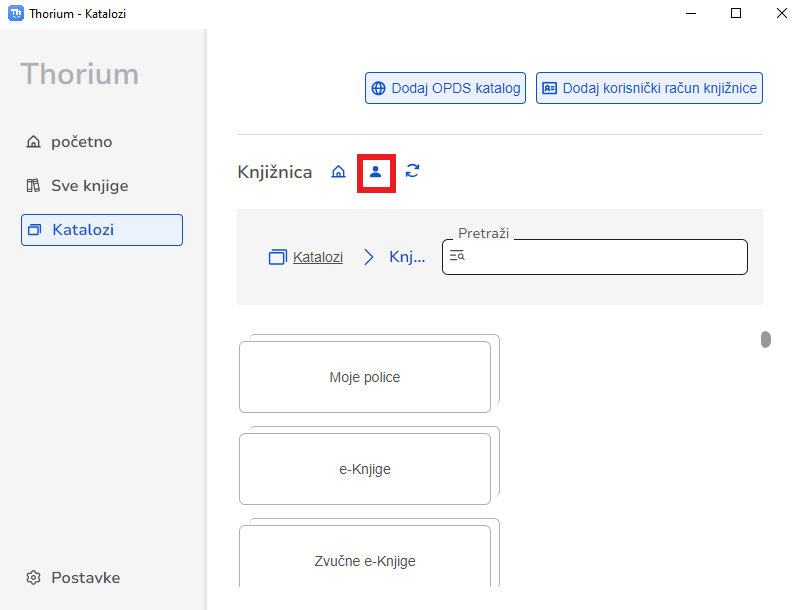Select Katalozi in the sidebar
The width and height of the screenshot is (802, 610).
(101, 230)
